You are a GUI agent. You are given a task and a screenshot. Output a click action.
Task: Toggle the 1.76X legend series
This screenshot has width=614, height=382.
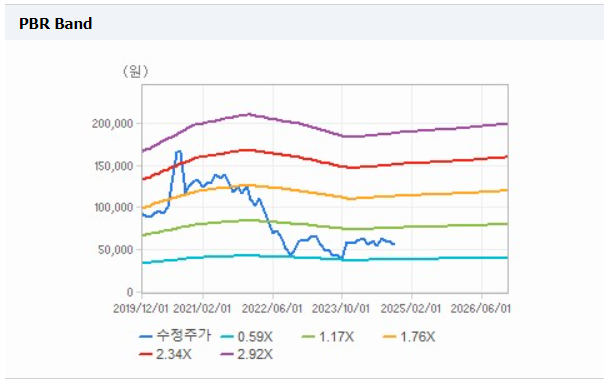pyautogui.click(x=409, y=337)
